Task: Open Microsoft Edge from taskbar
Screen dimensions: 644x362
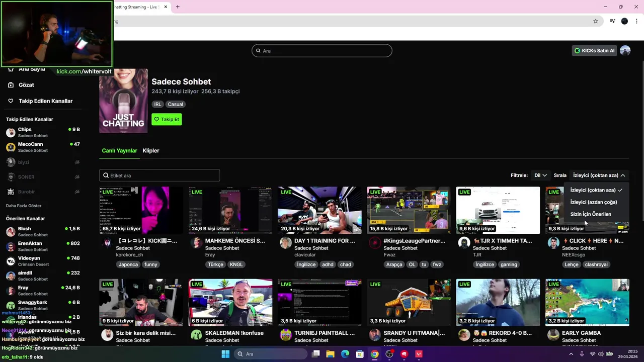Action: click(x=345, y=354)
